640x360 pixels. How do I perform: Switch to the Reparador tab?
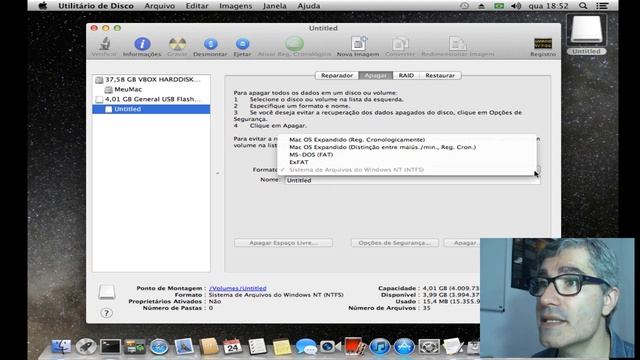coord(337,76)
